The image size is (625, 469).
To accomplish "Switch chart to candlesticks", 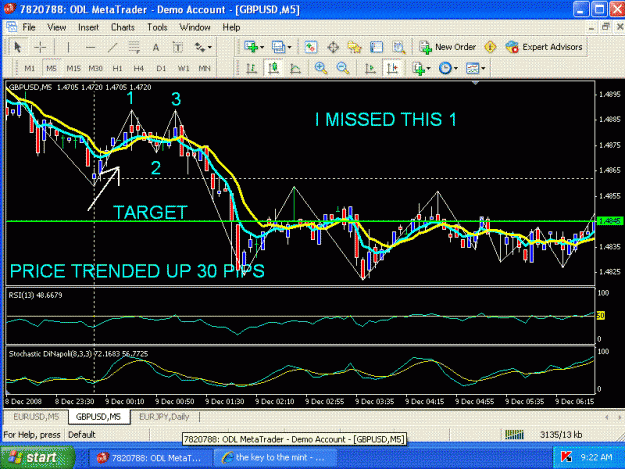I will (273, 69).
